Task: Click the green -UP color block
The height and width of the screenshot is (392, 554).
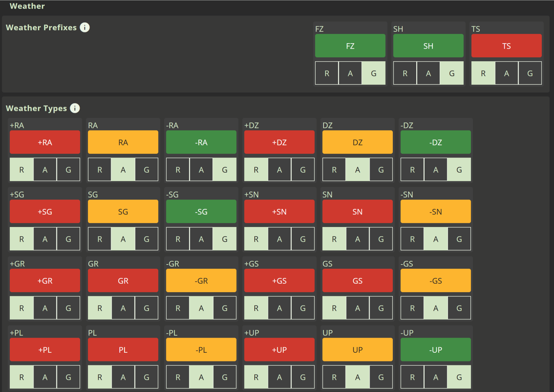Action: [x=435, y=349]
